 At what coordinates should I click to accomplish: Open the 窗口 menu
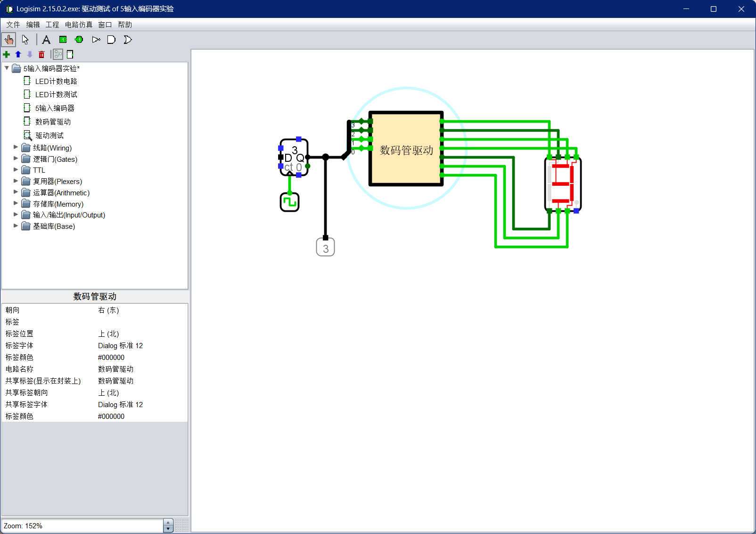(x=105, y=25)
